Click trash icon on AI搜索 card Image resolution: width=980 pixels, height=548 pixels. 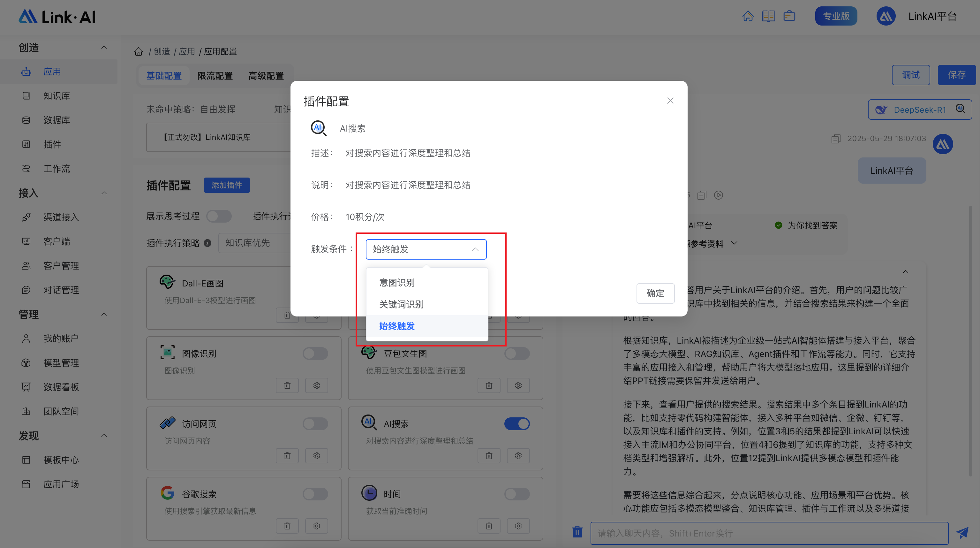[x=489, y=456]
